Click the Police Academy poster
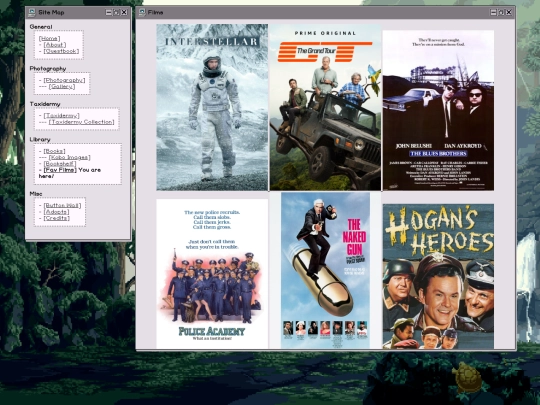 pos(212,274)
